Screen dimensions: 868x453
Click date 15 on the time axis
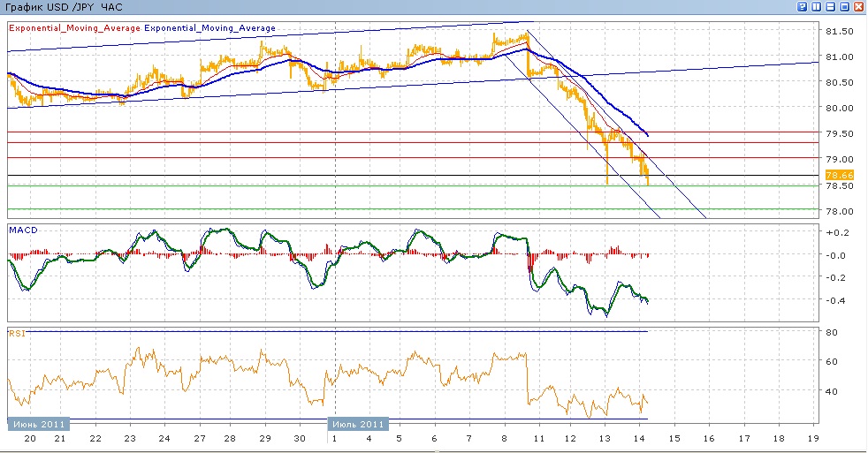(x=674, y=439)
